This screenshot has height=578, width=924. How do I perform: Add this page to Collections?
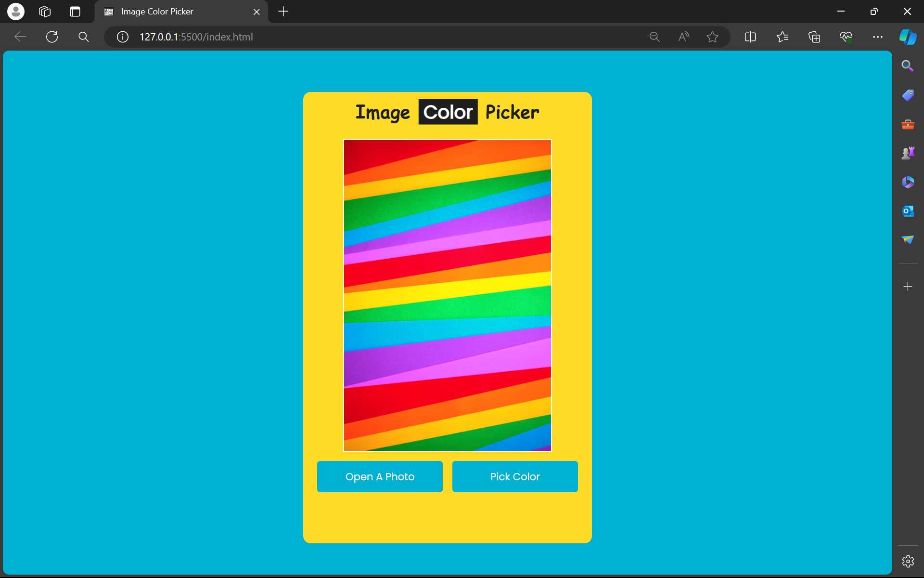814,37
